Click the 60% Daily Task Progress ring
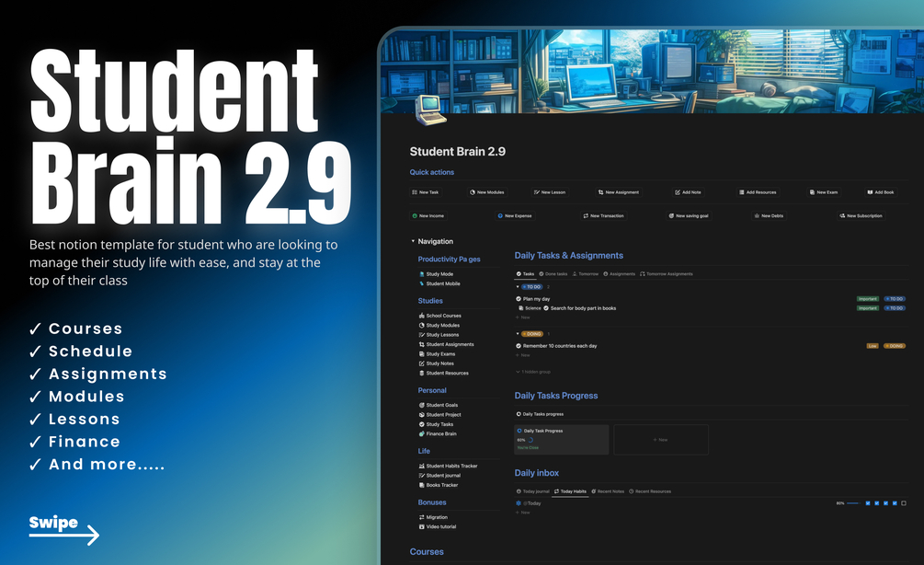 point(530,440)
